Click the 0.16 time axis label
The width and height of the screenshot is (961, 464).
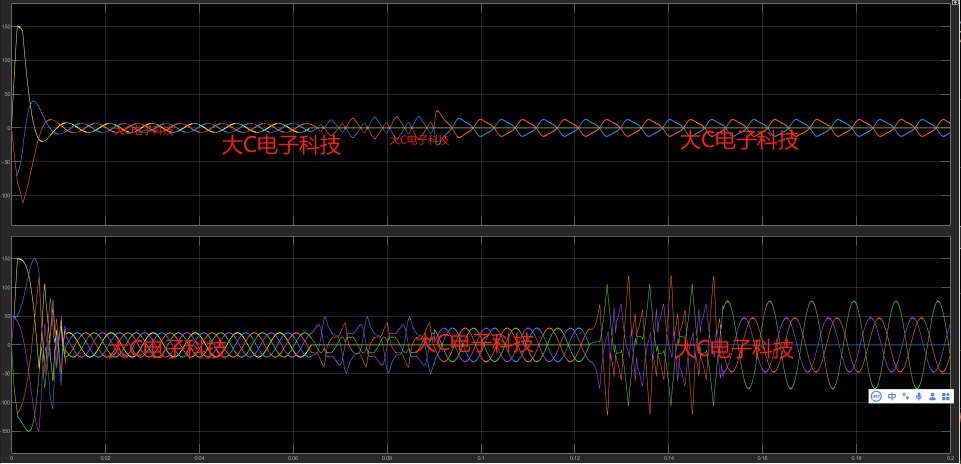coord(763,458)
